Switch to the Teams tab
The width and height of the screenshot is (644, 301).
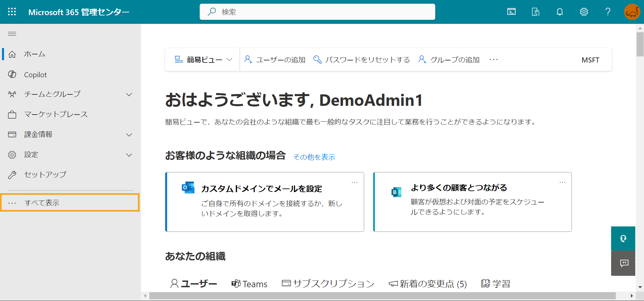tap(249, 284)
